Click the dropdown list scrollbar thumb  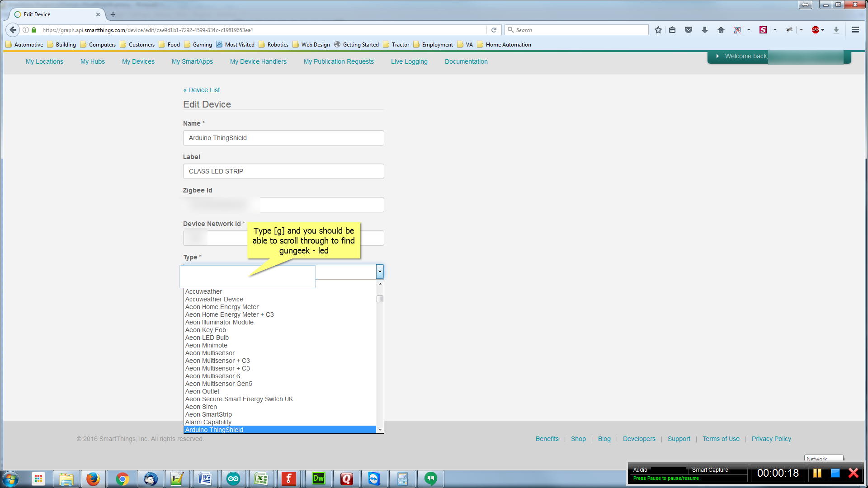click(380, 299)
